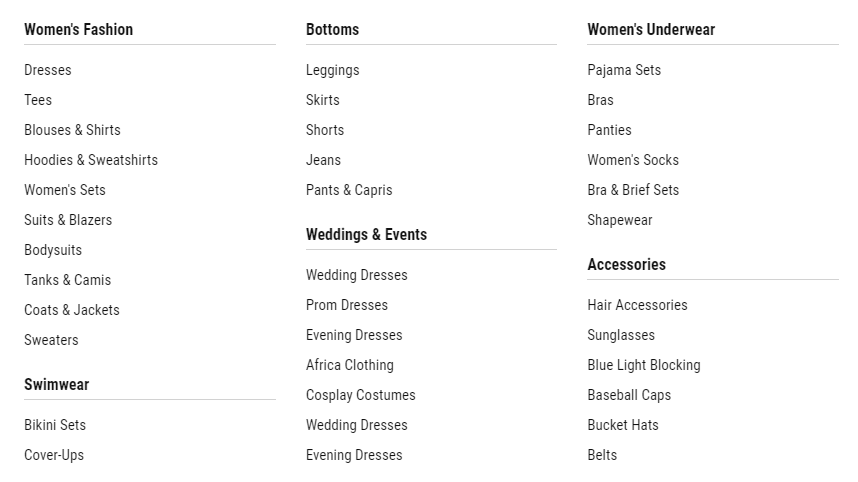Select the Shapewear link
858x482 pixels.
tap(620, 220)
